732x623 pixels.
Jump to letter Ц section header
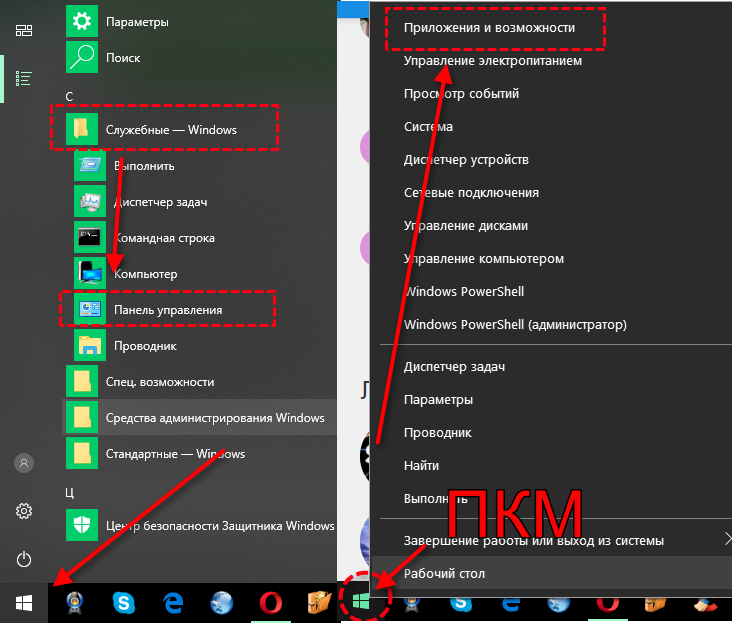tap(70, 492)
